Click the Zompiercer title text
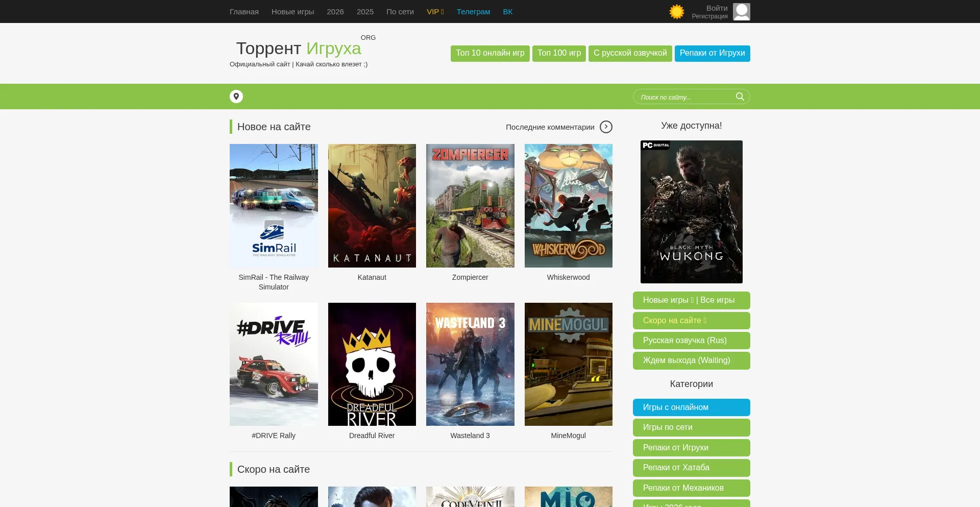Screen dimensions: 980x507 pyautogui.click(x=470, y=277)
